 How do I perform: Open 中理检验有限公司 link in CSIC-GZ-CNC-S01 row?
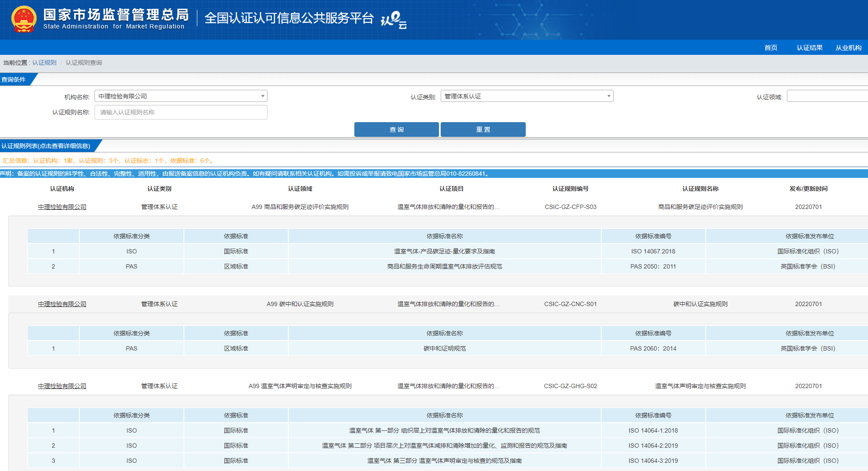(x=62, y=304)
